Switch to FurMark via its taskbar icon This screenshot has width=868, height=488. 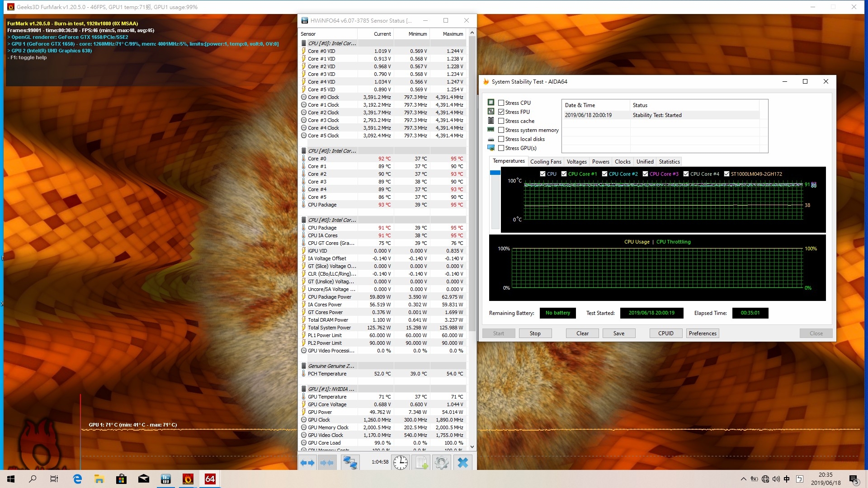pyautogui.click(x=188, y=479)
